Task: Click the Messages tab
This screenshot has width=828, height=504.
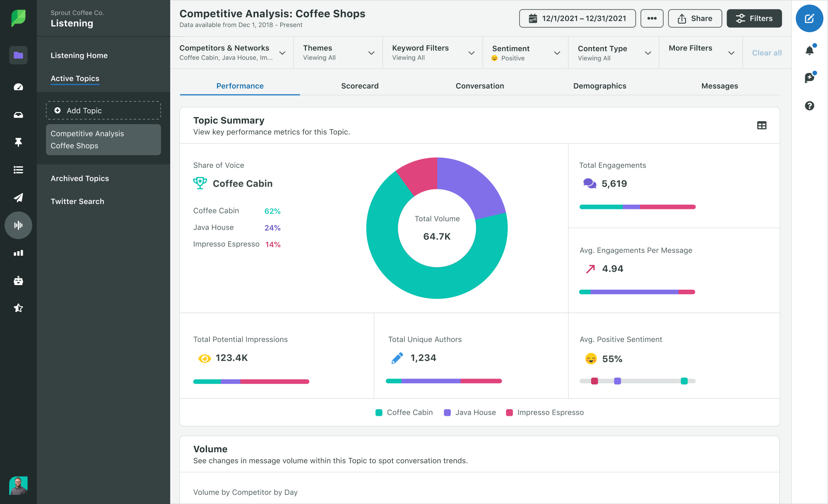Action: [719, 86]
